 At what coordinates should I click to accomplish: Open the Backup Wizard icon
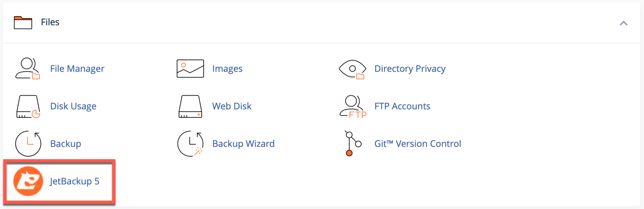(x=190, y=143)
